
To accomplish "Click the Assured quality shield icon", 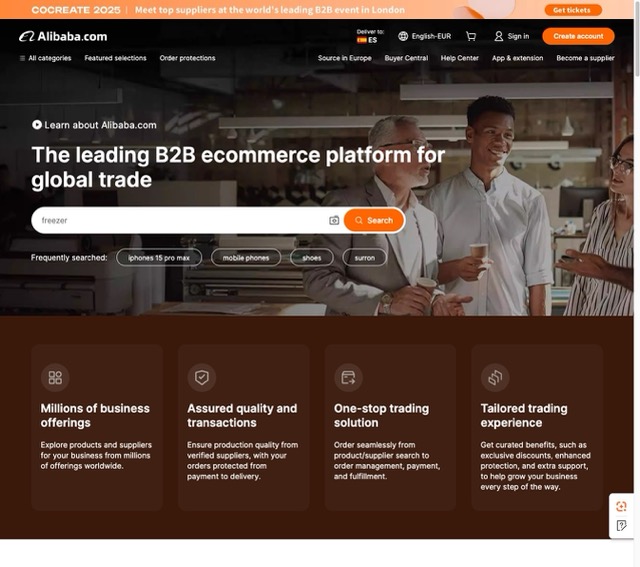I will [202, 377].
